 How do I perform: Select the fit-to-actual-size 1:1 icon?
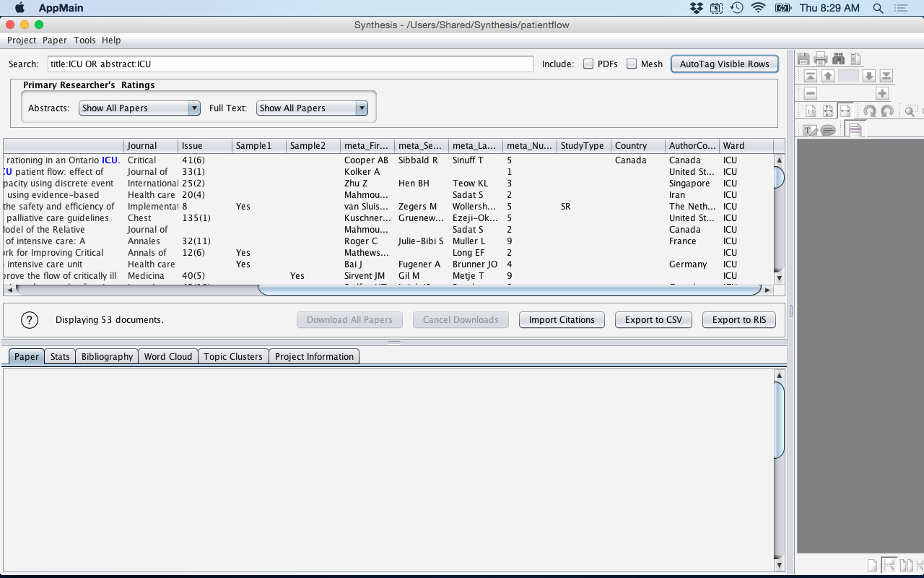811,111
